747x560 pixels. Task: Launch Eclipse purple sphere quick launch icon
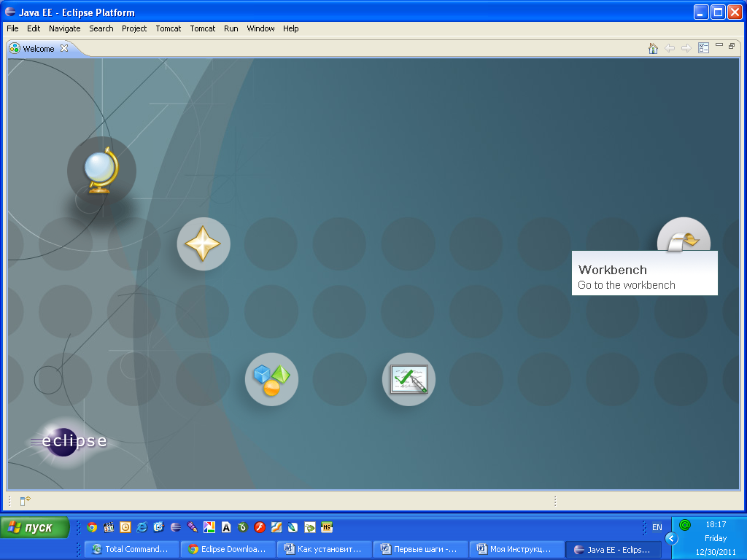pyautogui.click(x=176, y=527)
